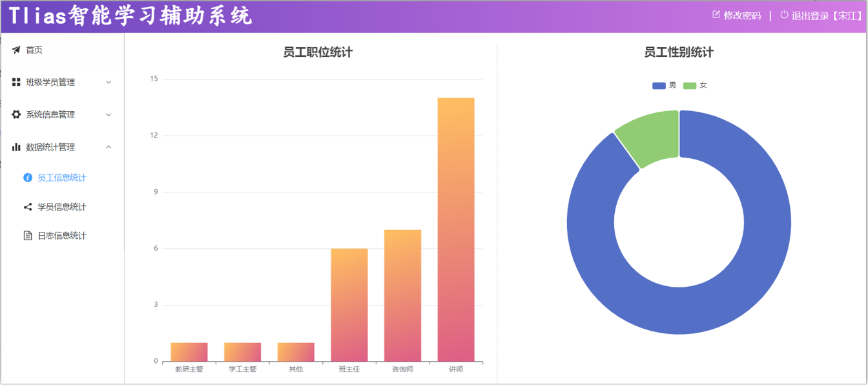Click the 教研主管 bar in the chart

pos(189,352)
